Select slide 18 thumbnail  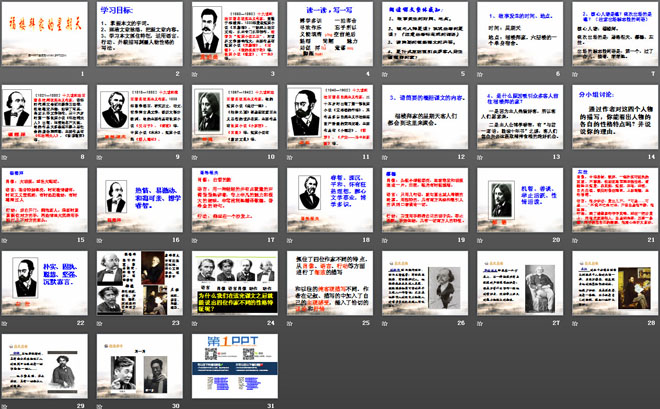[330, 200]
